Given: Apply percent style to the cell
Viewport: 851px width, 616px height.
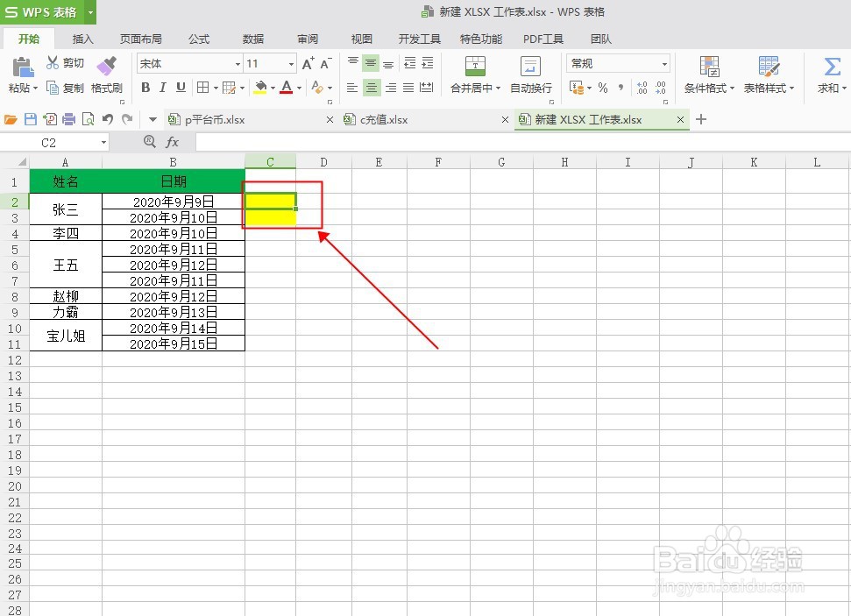Looking at the screenshot, I should coord(603,88).
